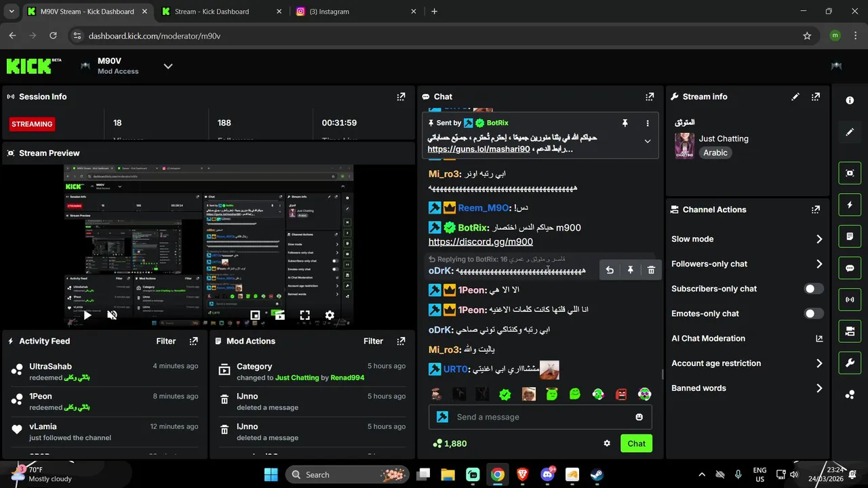Insert the angry red face emote
868x488 pixels.
pyautogui.click(x=621, y=394)
